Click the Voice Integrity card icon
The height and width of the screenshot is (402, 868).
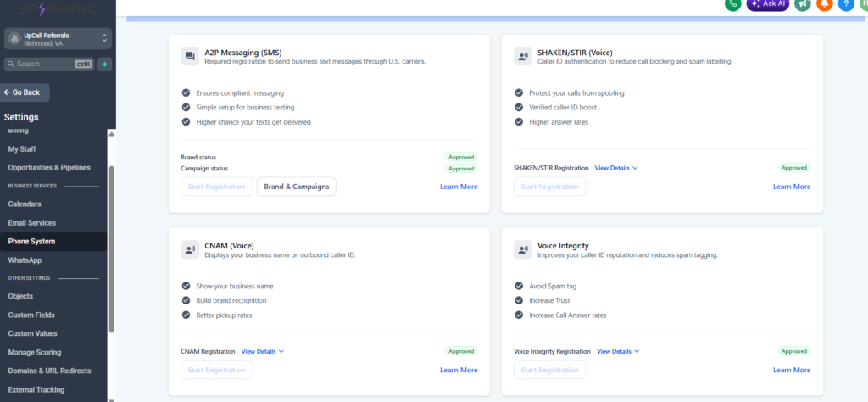[x=523, y=249]
